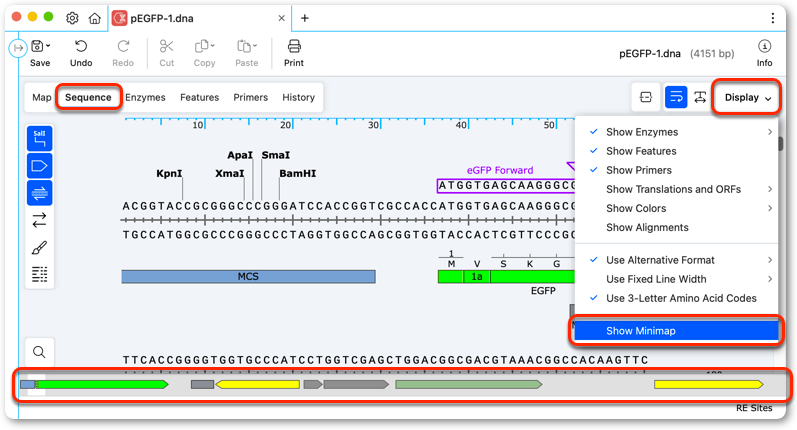Open search with magnifier icon
This screenshot has width=797, height=430.
pos(39,352)
